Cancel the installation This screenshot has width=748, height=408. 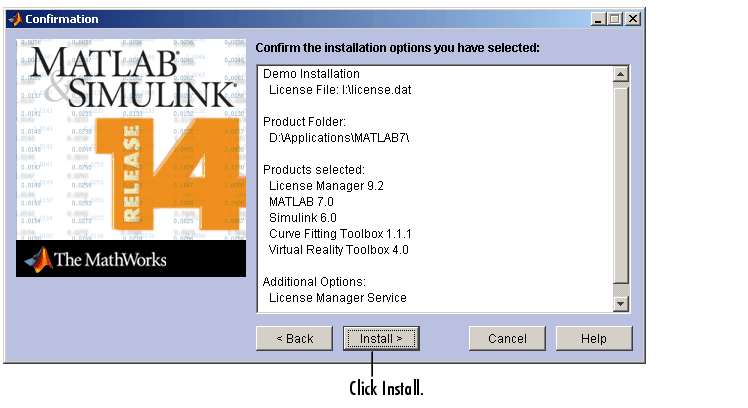pyautogui.click(x=507, y=339)
